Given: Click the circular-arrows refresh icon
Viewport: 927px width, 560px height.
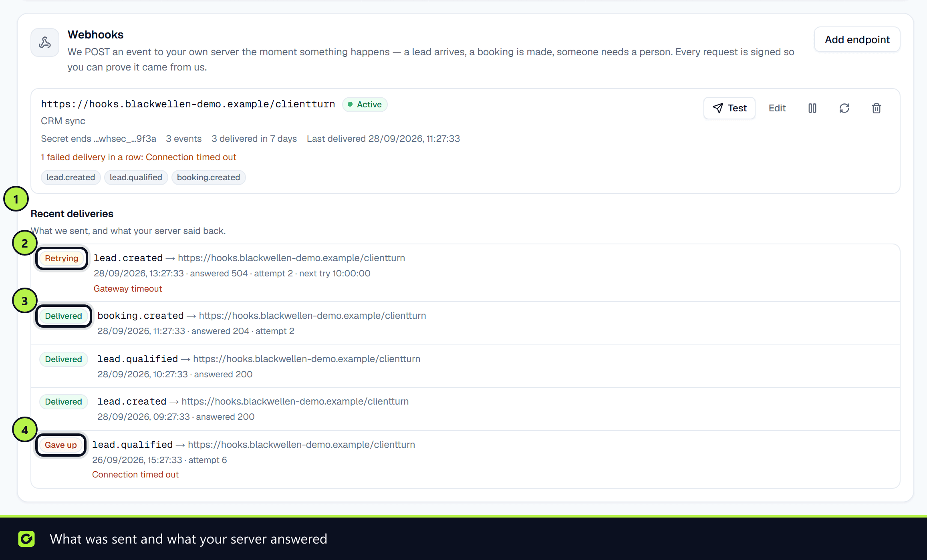Looking at the screenshot, I should click(x=844, y=108).
